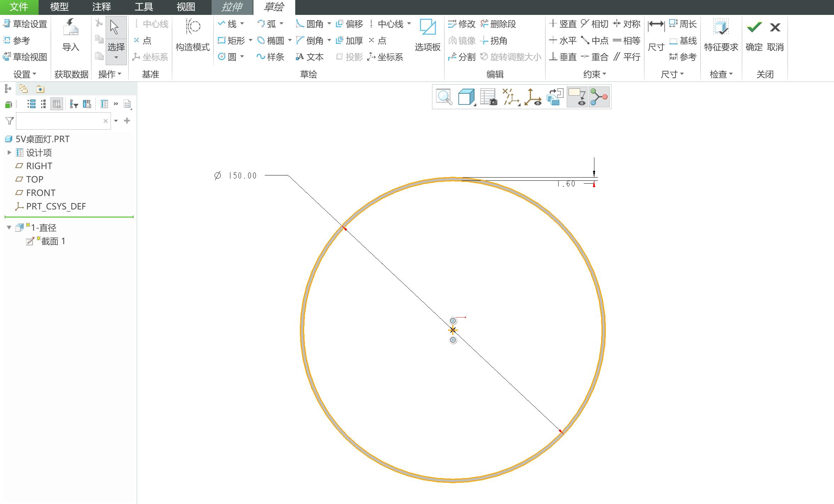Select the 样条 spline tool

pyautogui.click(x=270, y=57)
